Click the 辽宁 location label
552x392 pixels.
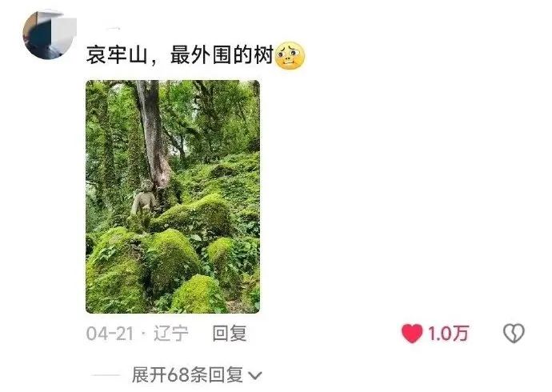(170, 334)
